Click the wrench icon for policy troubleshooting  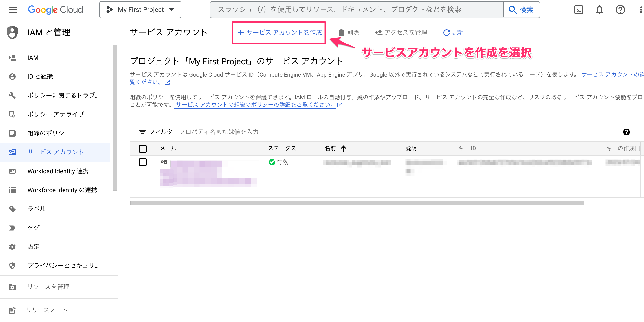point(12,96)
